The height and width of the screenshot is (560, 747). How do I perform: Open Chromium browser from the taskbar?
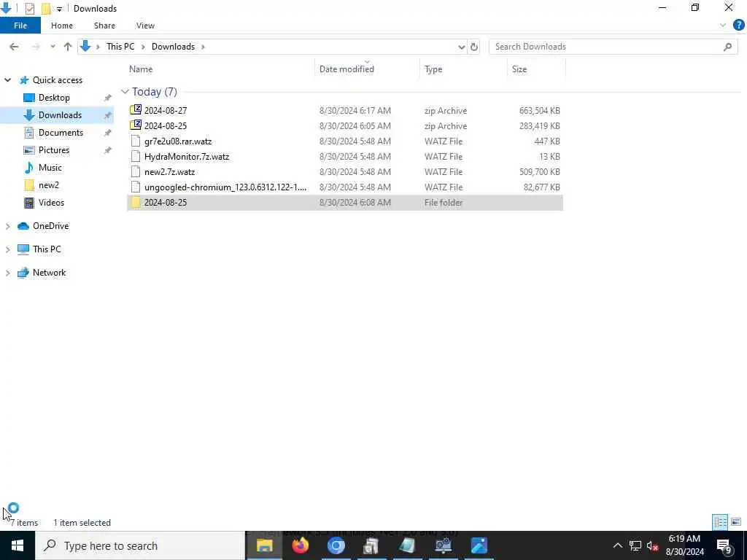coord(336,545)
